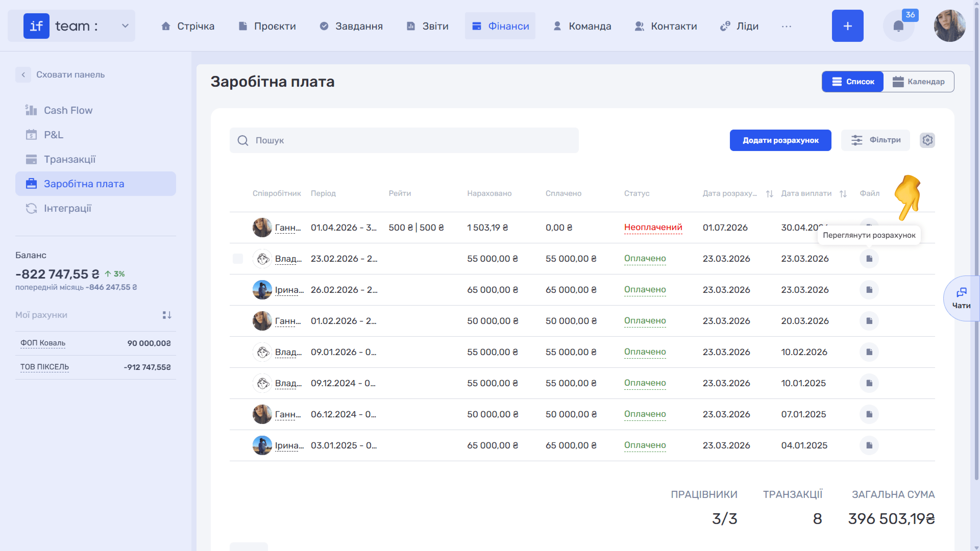Open the user profile avatar menu
Screen dimensions: 980x551
[950, 26]
